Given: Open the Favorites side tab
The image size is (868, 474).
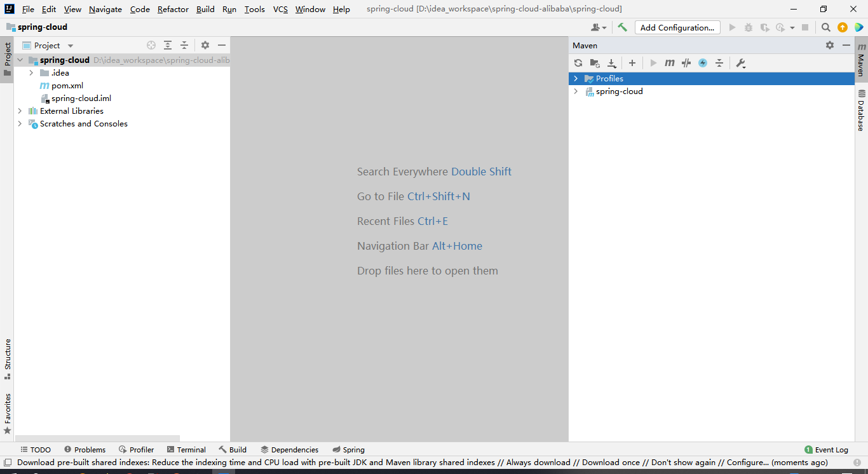Looking at the screenshot, I should 8,413.
